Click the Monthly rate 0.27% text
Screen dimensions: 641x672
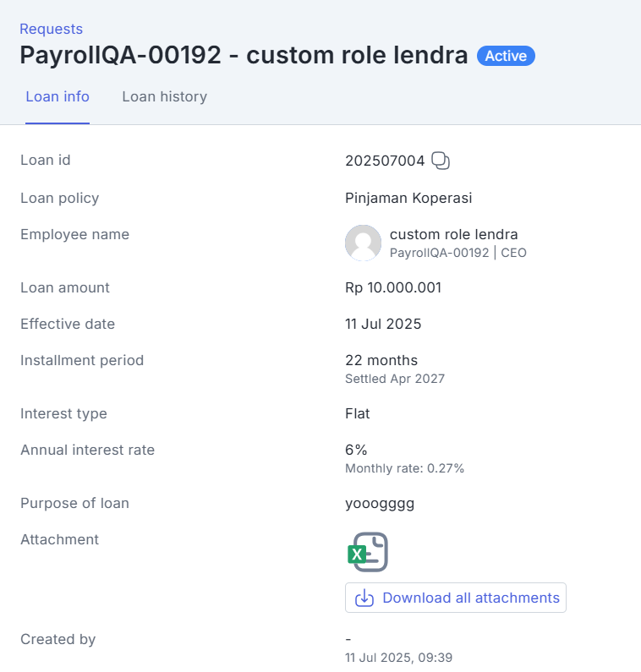(x=404, y=468)
